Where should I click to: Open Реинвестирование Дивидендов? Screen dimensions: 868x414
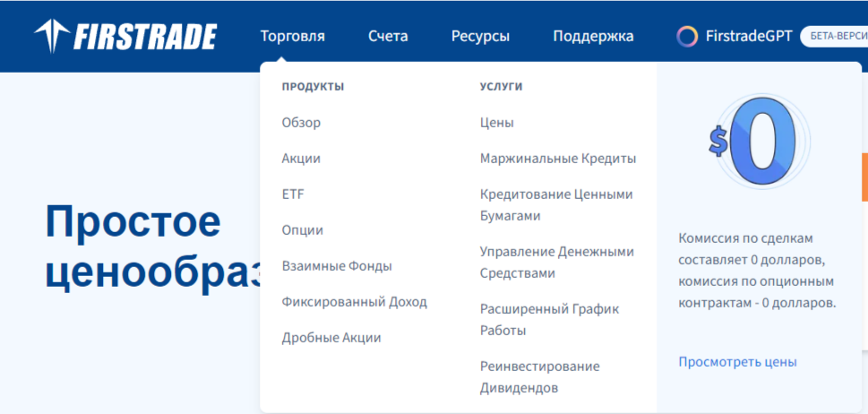(540, 377)
